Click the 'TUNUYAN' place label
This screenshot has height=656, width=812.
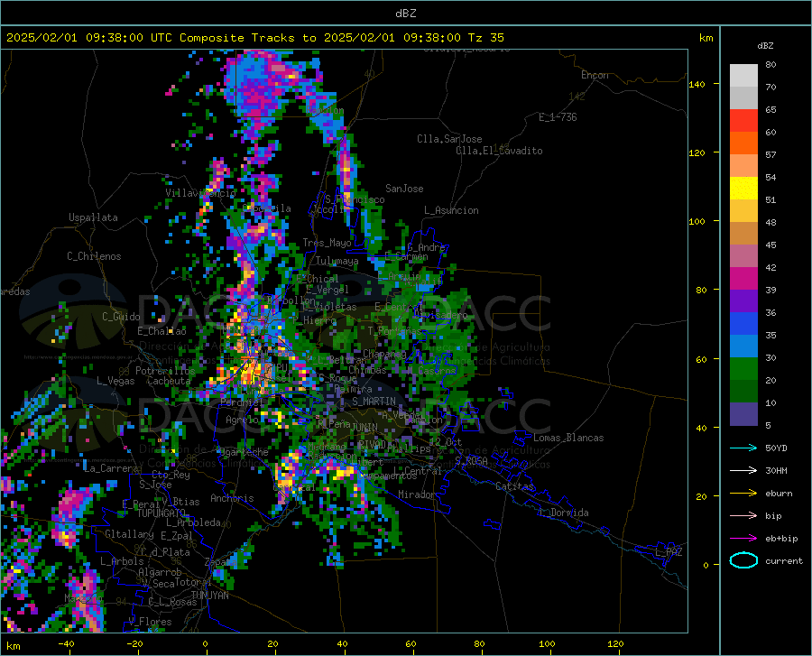click(x=209, y=596)
